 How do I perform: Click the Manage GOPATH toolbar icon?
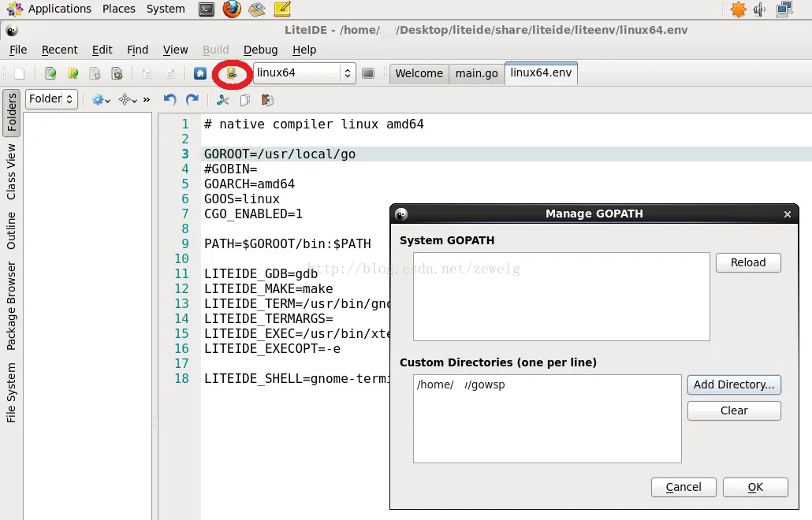tap(232, 73)
